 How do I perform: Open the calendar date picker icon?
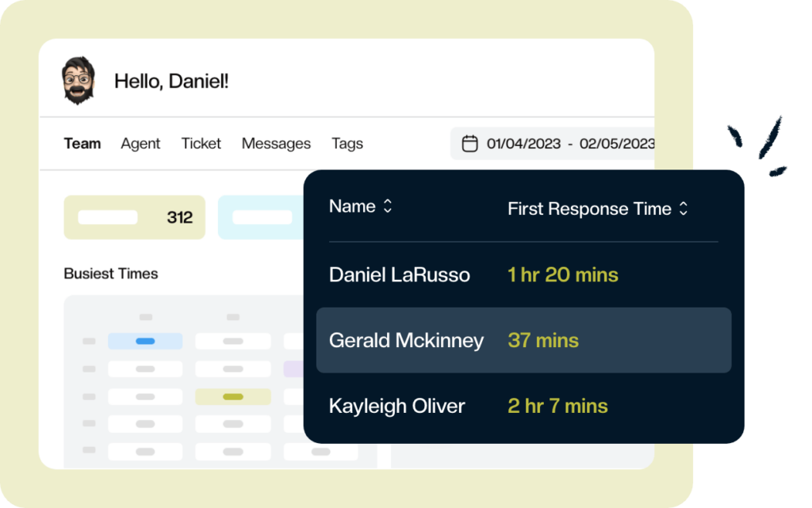470,143
